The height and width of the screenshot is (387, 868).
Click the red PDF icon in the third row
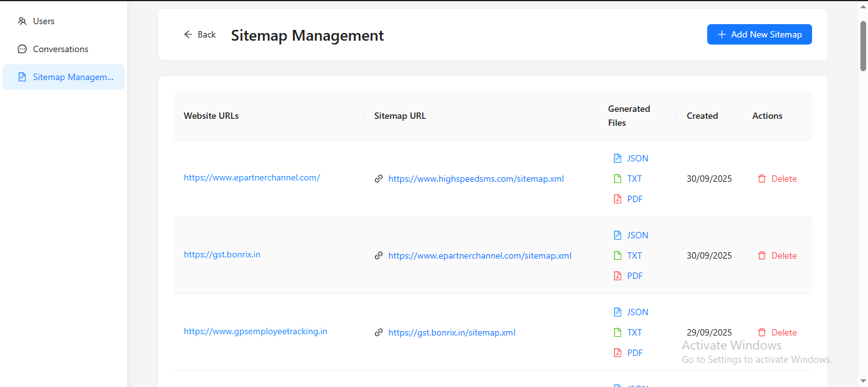[616, 353]
